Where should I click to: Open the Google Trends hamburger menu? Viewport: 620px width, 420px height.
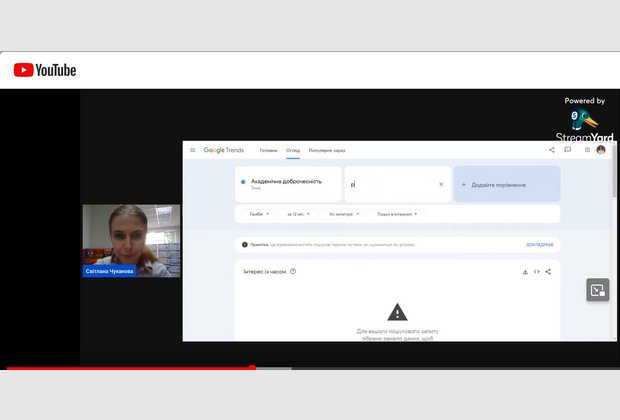(193, 150)
